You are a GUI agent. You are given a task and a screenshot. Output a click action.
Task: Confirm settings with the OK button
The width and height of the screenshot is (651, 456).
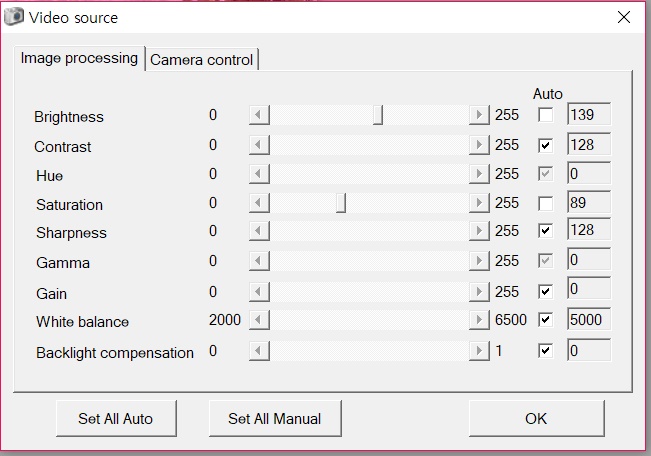coord(536,418)
